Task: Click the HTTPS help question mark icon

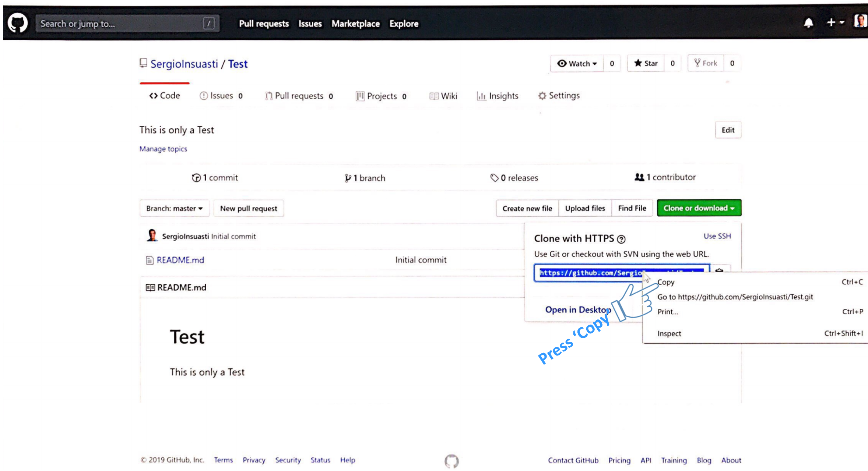Action: click(621, 239)
